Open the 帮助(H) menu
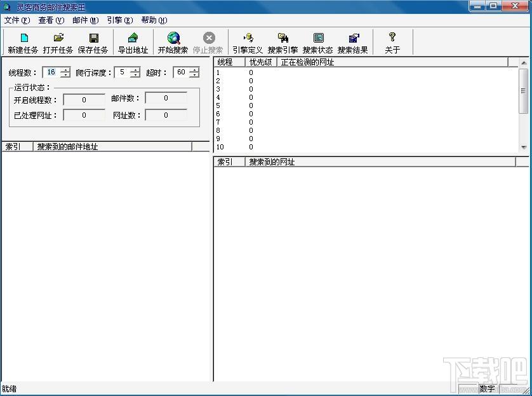 [154, 20]
